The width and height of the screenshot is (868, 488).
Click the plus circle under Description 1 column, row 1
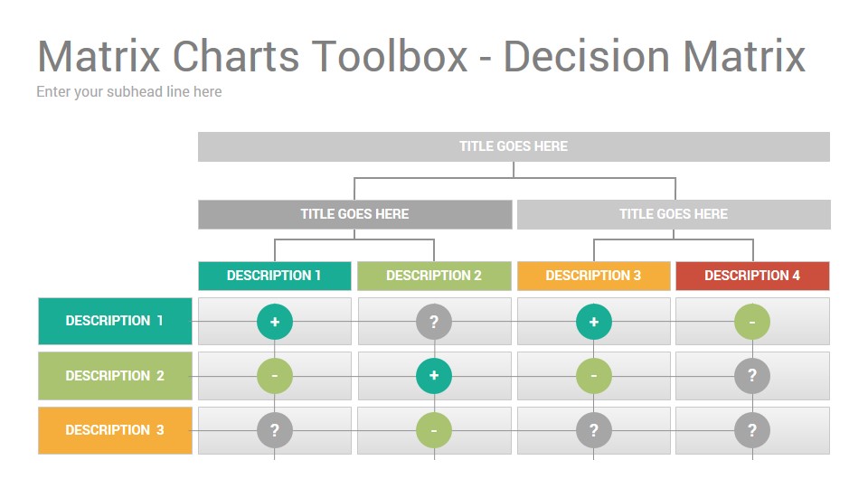pos(275,322)
